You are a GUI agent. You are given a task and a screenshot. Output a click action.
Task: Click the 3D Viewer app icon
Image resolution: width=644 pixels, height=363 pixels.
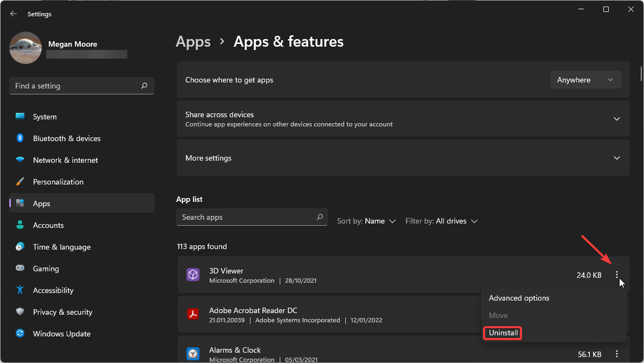click(x=193, y=275)
